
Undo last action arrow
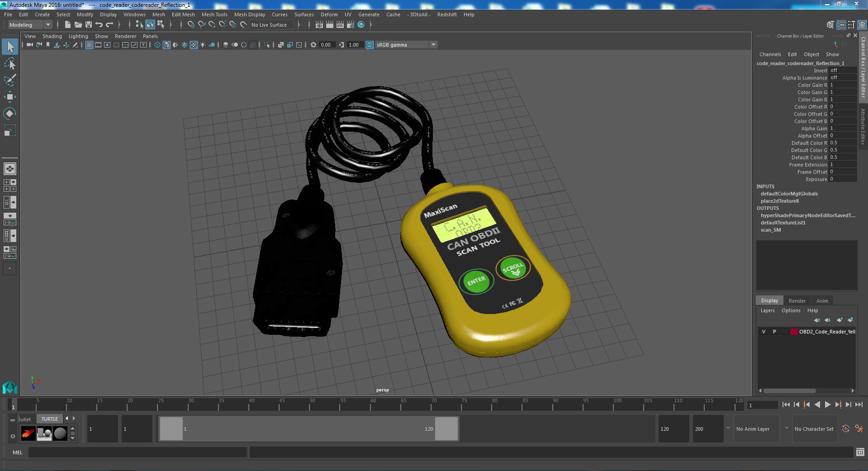click(99, 25)
